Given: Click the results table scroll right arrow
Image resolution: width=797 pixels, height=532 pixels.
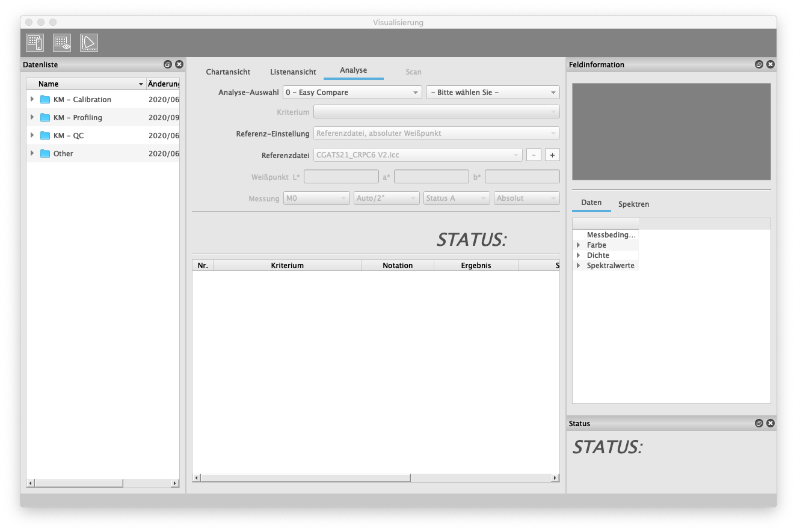Looking at the screenshot, I should tap(555, 478).
